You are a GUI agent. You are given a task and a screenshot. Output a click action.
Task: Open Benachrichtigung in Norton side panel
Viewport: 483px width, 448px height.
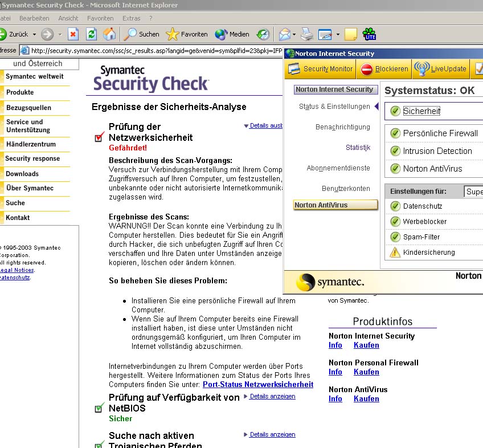point(343,127)
